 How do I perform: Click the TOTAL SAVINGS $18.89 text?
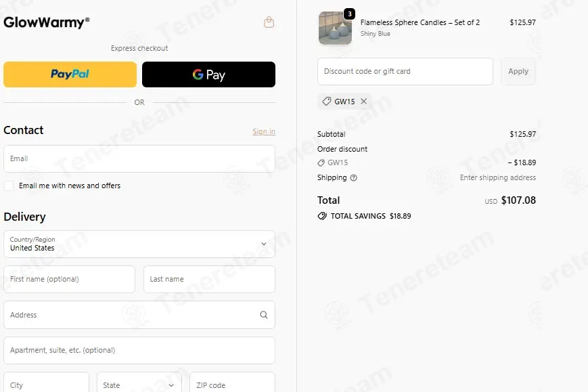pos(371,216)
